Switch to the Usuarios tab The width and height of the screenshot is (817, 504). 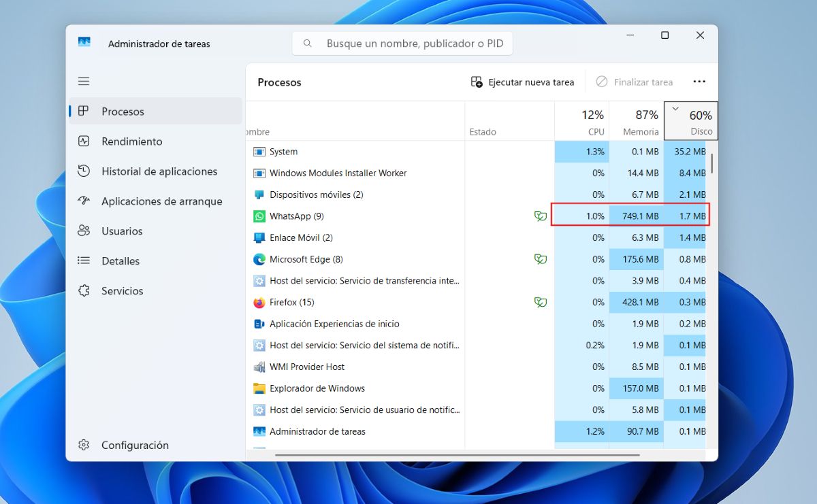[x=156, y=231]
